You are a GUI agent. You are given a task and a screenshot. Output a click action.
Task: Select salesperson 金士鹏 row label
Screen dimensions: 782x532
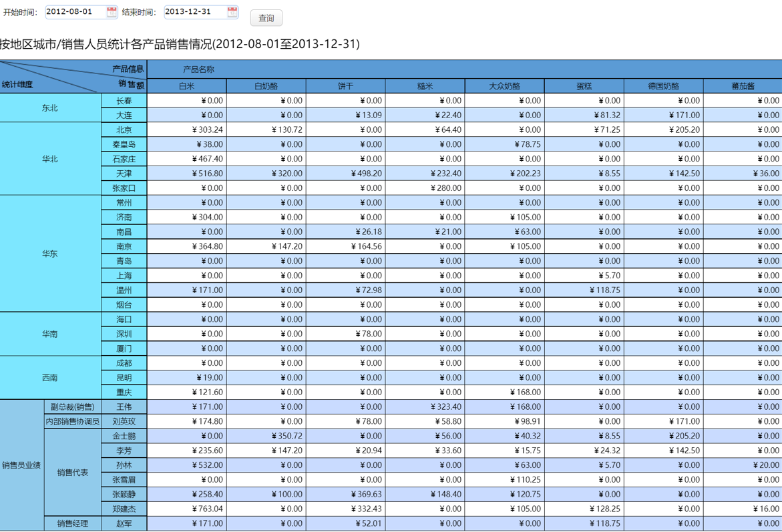pos(124,436)
